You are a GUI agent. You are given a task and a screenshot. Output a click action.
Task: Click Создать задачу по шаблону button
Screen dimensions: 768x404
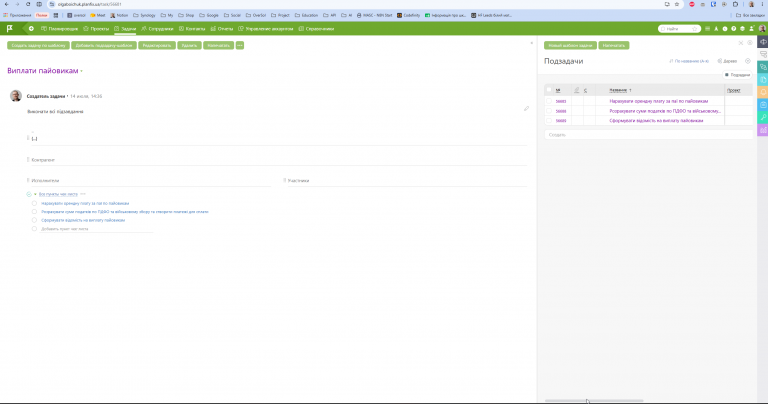tap(38, 46)
